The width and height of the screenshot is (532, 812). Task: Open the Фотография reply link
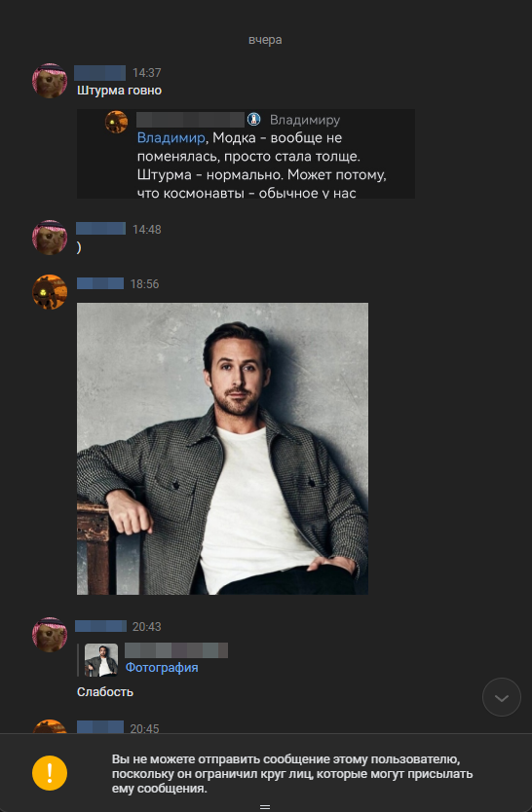(162, 668)
